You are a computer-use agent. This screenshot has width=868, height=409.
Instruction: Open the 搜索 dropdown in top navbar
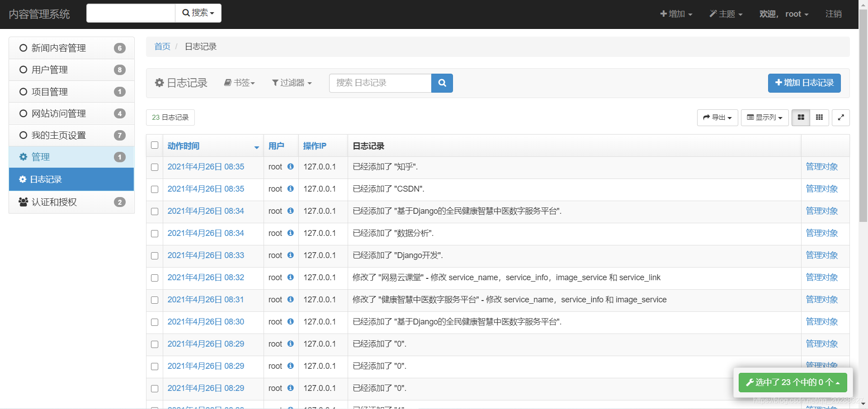point(198,13)
